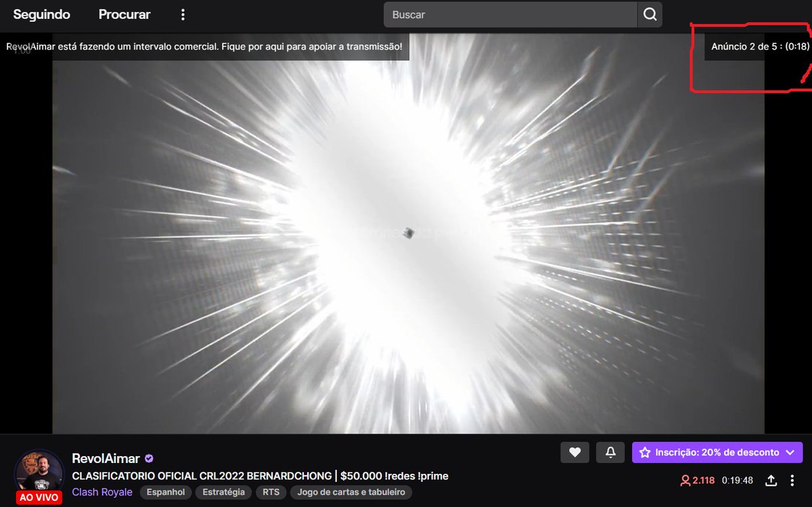Open the RevolAimar channel name link

click(x=106, y=459)
